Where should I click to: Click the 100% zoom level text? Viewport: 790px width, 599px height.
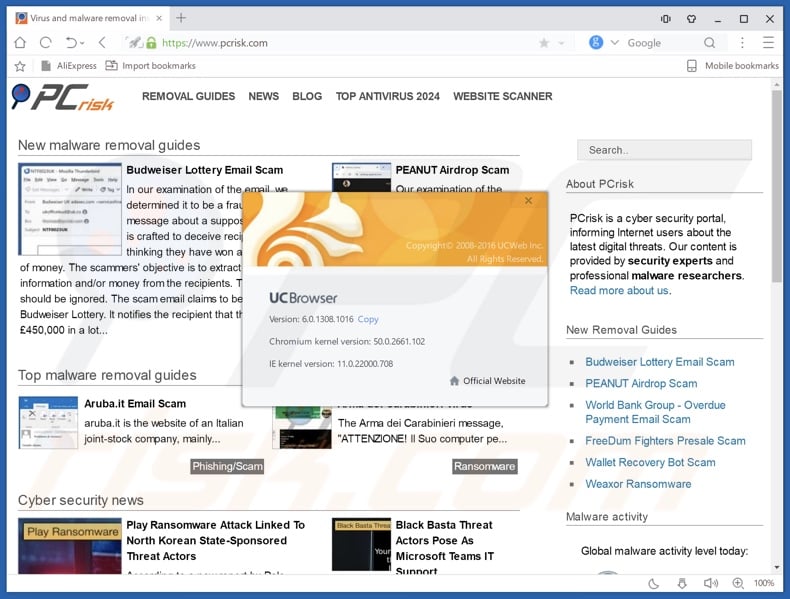click(764, 583)
